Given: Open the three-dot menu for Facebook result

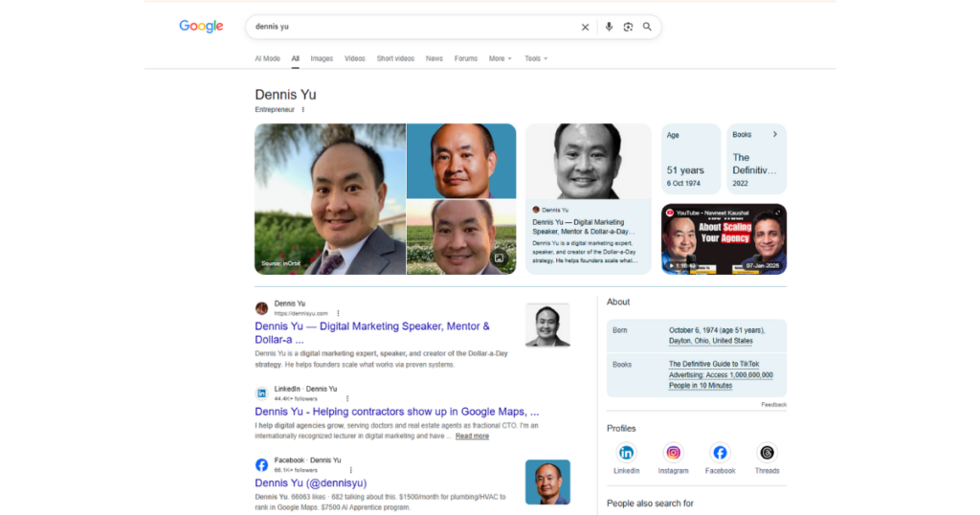Looking at the screenshot, I should pyautogui.click(x=350, y=470).
